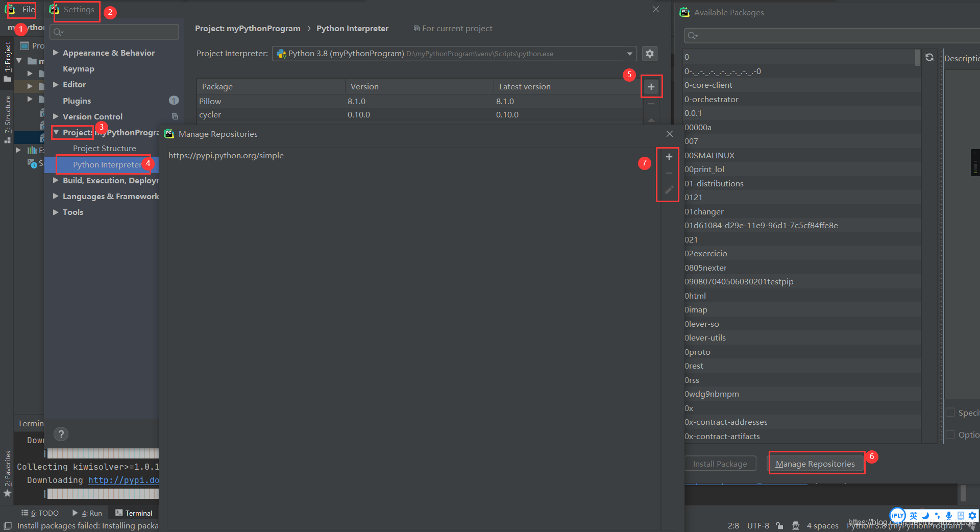Start iFLY voice input with the microphone icon
This screenshot has height=532, width=980.
pos(948,516)
